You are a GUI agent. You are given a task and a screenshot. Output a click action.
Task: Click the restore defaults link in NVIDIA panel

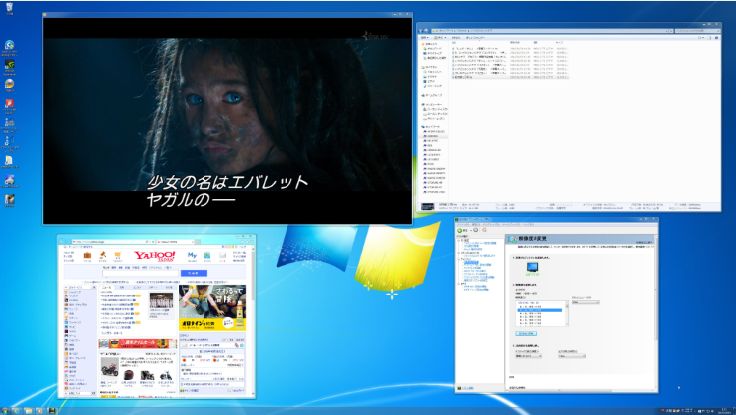(644, 242)
